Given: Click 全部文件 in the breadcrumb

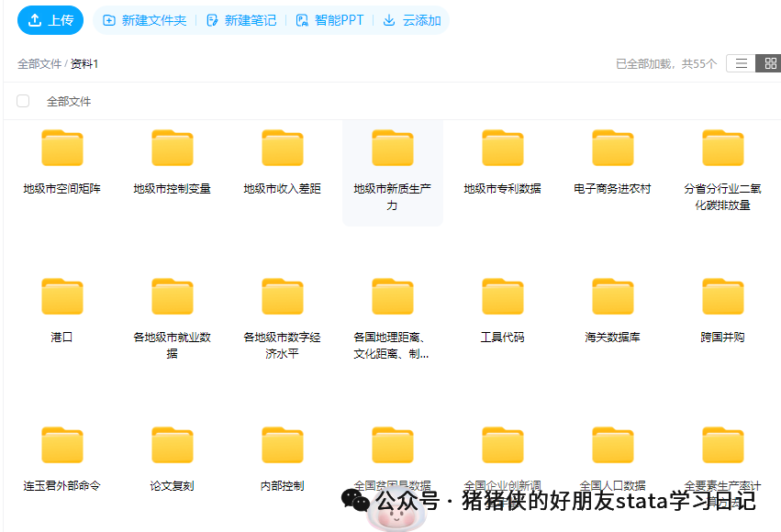Looking at the screenshot, I should [x=36, y=63].
